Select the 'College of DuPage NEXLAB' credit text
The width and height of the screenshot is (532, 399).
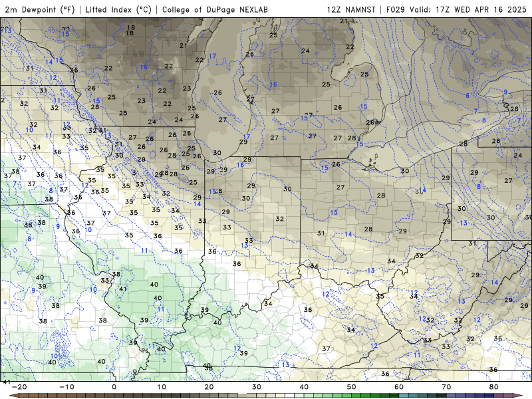(x=215, y=9)
